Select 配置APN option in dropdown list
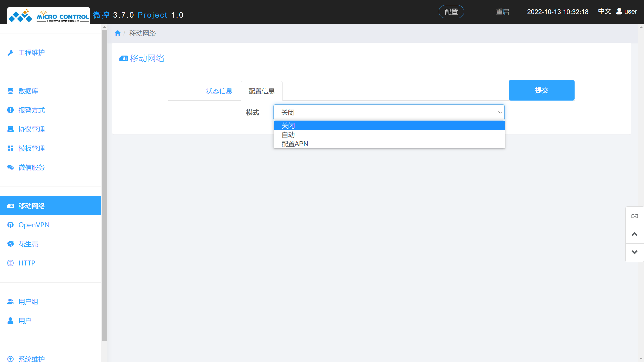This screenshot has width=644, height=362. 295,144
